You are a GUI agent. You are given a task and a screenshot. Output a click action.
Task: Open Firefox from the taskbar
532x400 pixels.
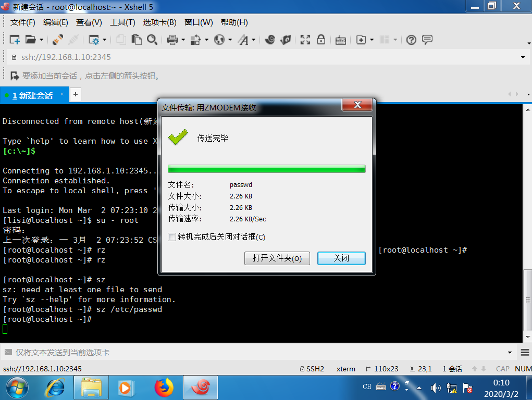164,387
